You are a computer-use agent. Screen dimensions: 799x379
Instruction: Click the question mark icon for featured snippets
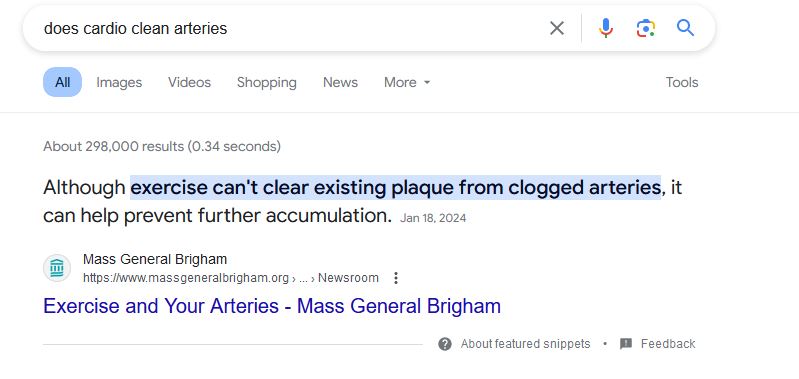(445, 344)
